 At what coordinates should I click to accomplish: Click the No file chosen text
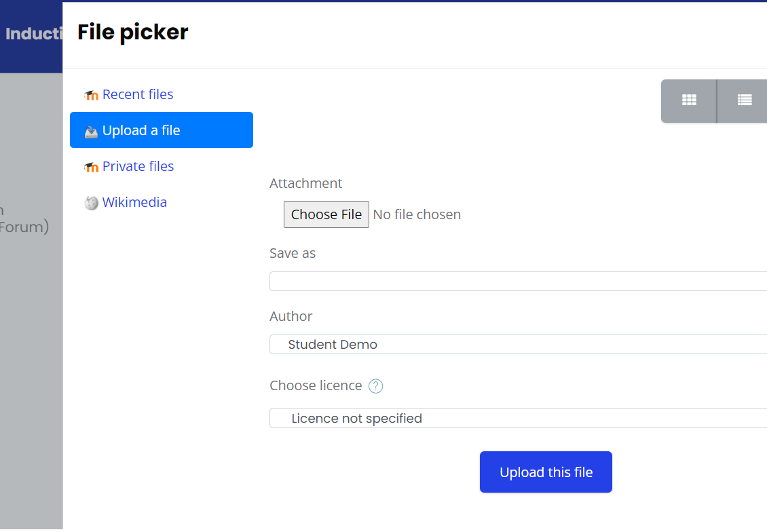click(417, 214)
